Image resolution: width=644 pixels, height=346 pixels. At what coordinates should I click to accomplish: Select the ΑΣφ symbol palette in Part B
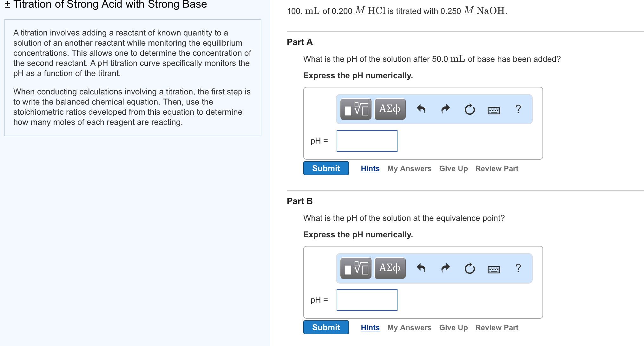(390, 268)
